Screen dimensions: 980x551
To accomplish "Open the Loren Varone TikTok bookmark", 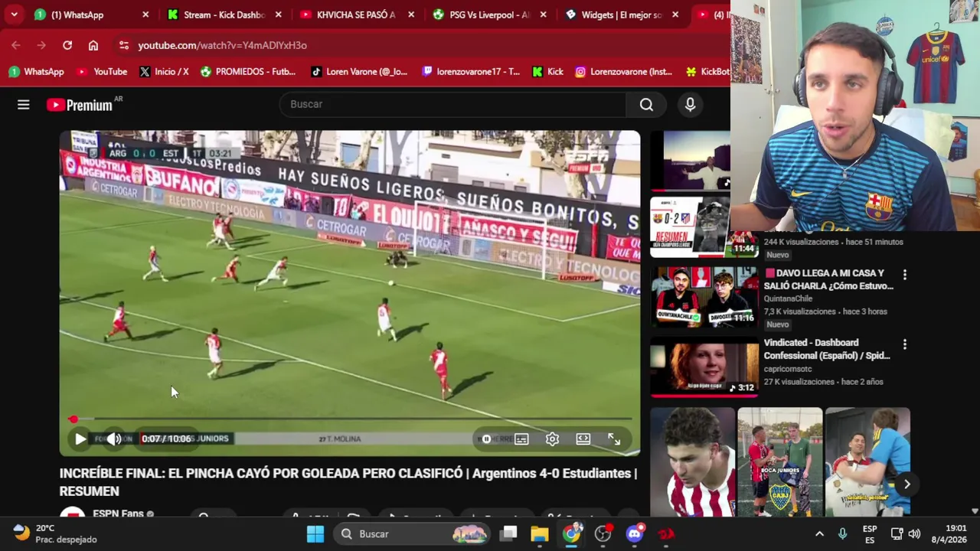I will pyautogui.click(x=358, y=72).
